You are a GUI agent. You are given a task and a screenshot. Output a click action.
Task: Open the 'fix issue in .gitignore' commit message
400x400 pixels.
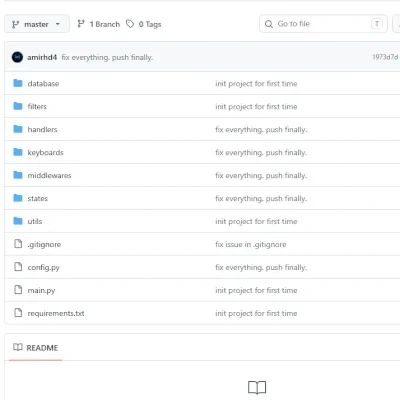point(251,244)
